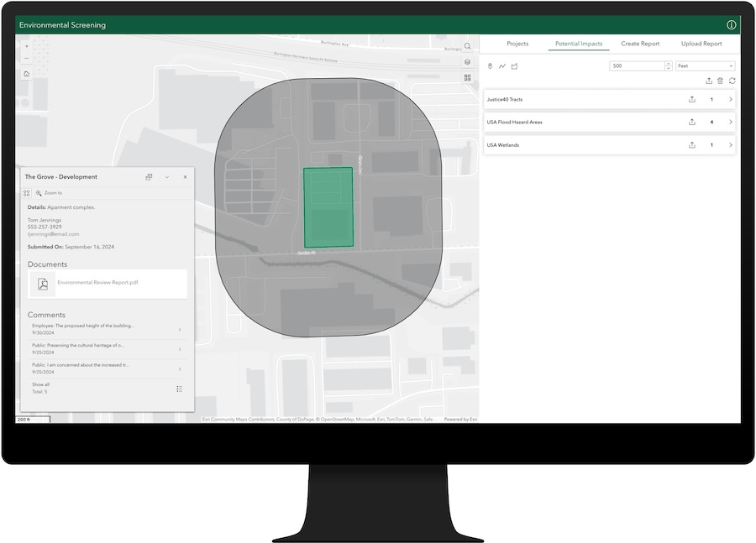Expand the USA Wetlands row
This screenshot has height=543, width=756.
point(731,145)
